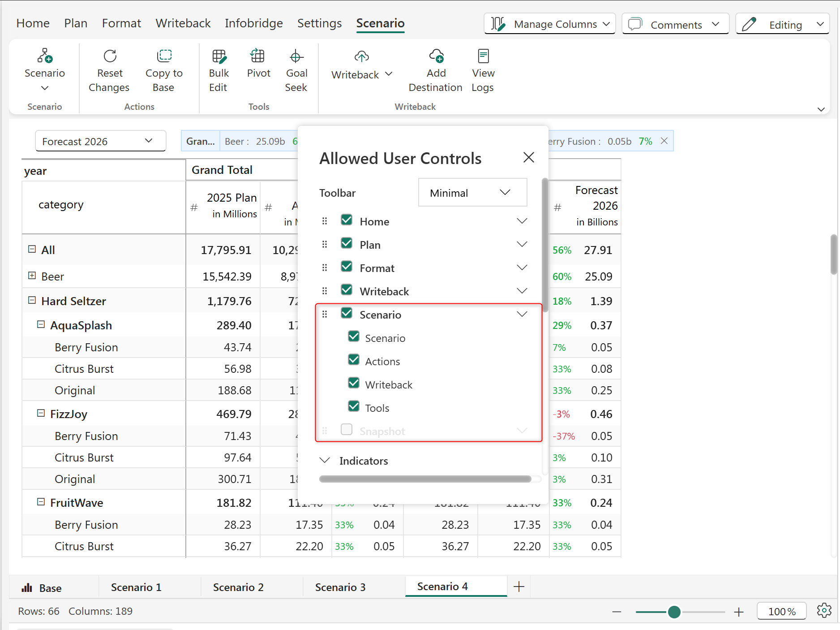Switch to the Infobridge ribbon tab

coord(253,23)
